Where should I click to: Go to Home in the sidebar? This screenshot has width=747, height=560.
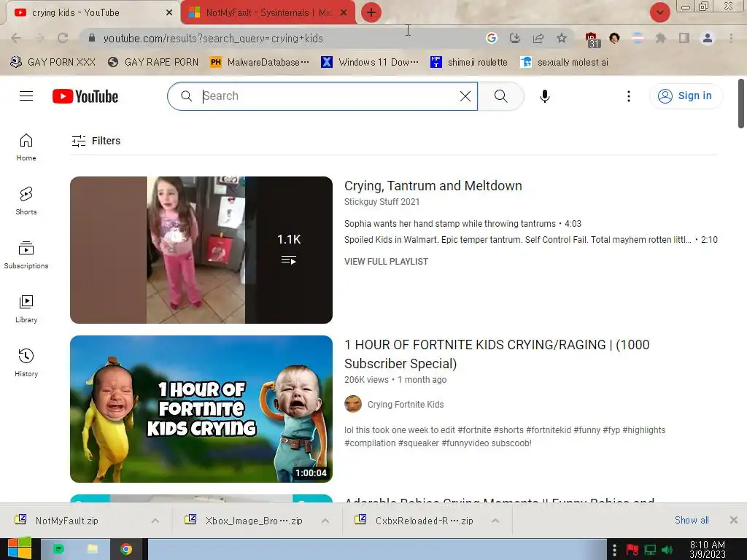pyautogui.click(x=26, y=147)
